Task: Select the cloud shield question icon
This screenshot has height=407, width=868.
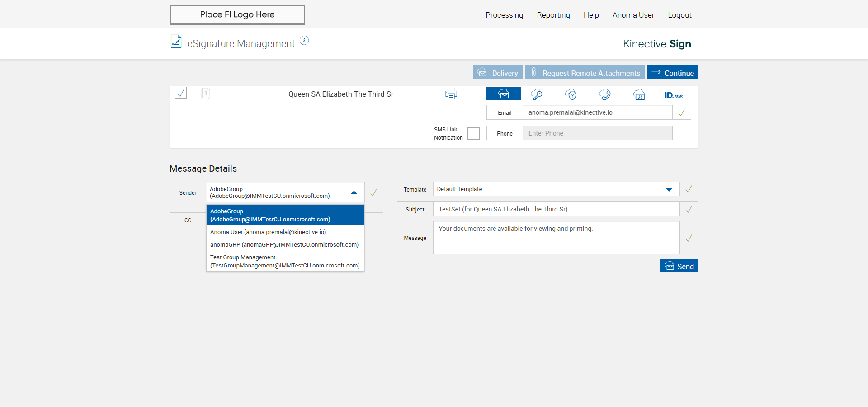Action: [571, 94]
